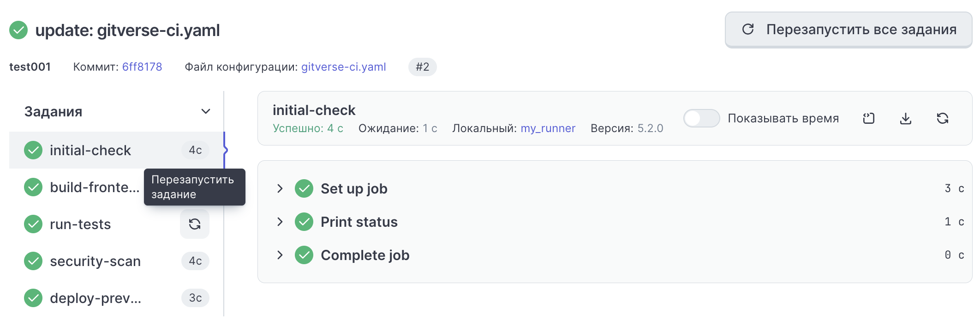The image size is (980, 327).
Task: Open the gitverse-ci.yaml config file link
Action: click(x=343, y=67)
